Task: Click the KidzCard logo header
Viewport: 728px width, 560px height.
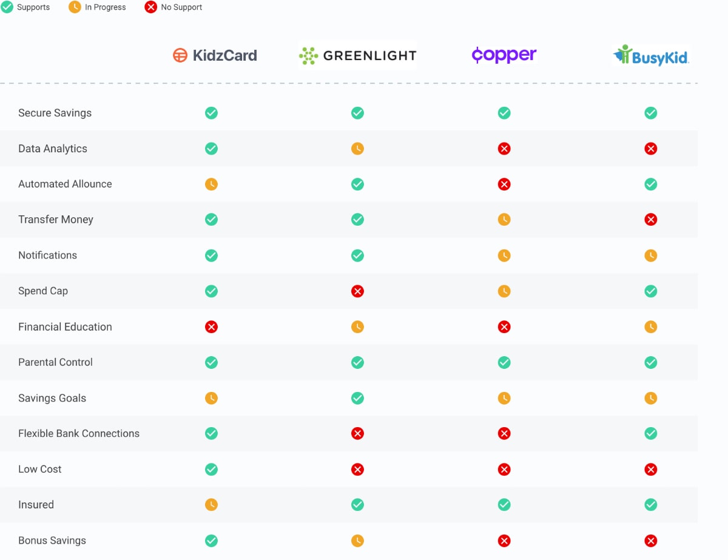Action: (215, 55)
